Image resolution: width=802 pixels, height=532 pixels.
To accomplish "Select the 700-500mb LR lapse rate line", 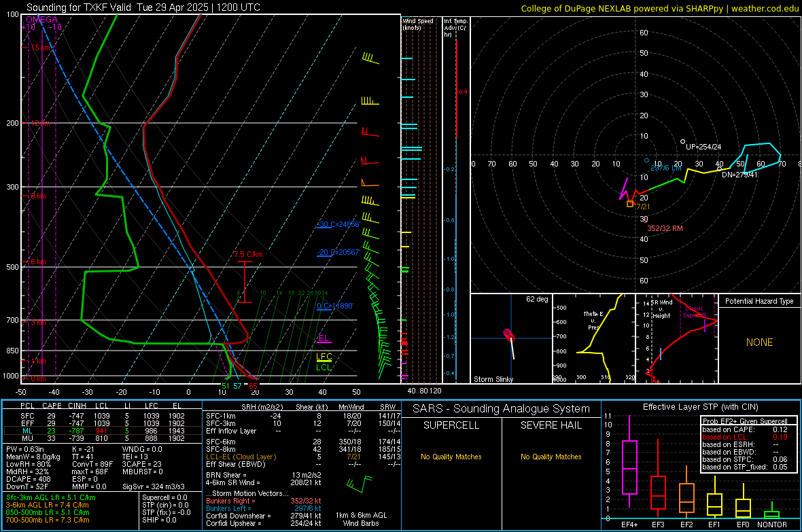I will click(48, 520).
